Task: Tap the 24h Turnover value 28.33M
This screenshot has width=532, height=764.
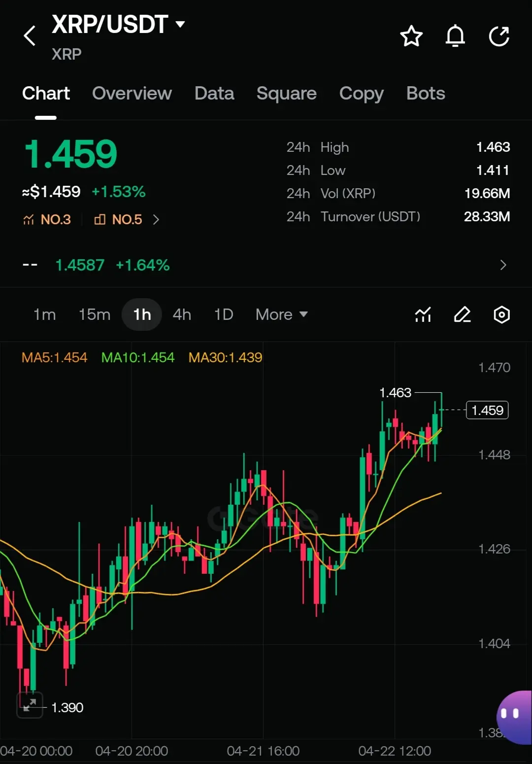Action: 487,216
